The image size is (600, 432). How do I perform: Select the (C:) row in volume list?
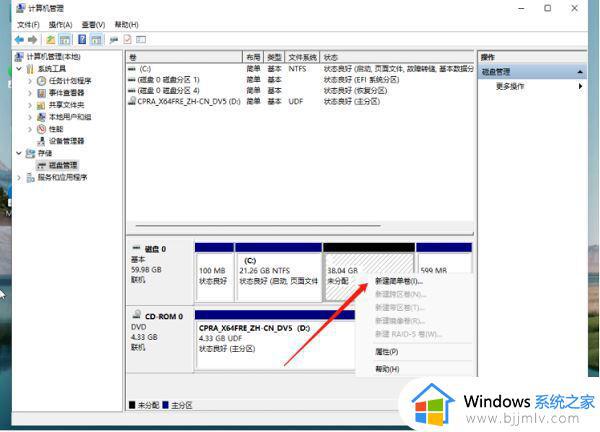pos(300,69)
